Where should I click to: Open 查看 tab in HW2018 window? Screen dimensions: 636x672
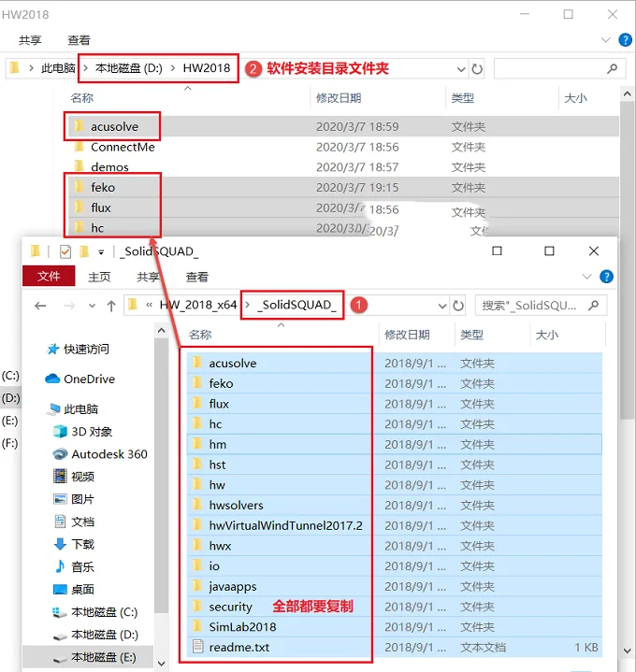(x=79, y=40)
